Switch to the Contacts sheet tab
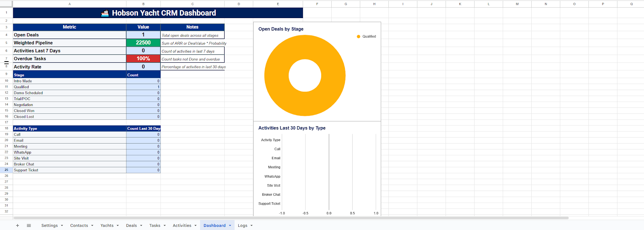Screen dimensions: 644x230 click(79, 226)
